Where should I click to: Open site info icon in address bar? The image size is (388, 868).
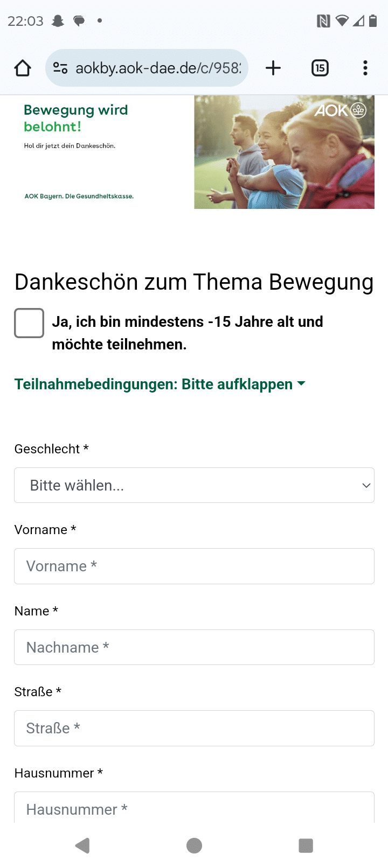pos(60,68)
